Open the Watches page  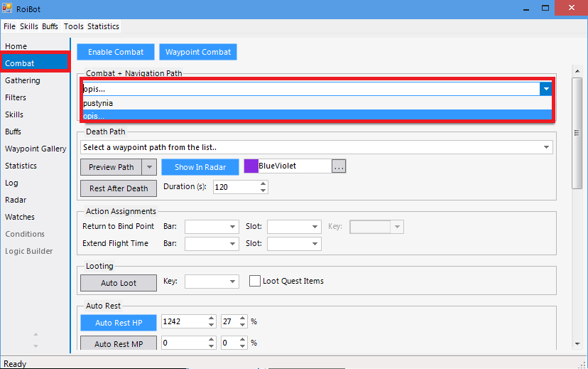click(19, 217)
